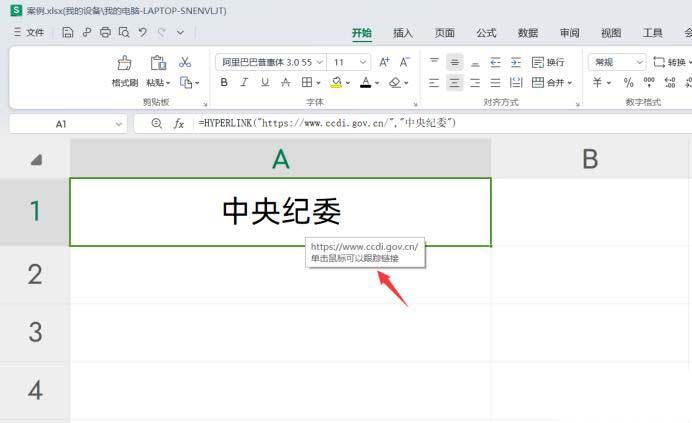This screenshot has width=692, height=423.
Task: Toggle center horizontal alignment
Action: (455, 83)
